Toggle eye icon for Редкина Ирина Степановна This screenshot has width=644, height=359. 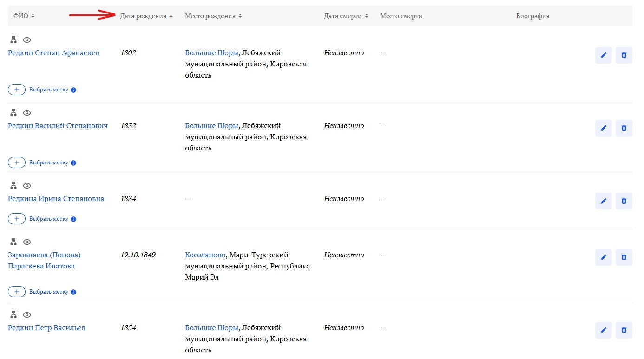pos(27,186)
